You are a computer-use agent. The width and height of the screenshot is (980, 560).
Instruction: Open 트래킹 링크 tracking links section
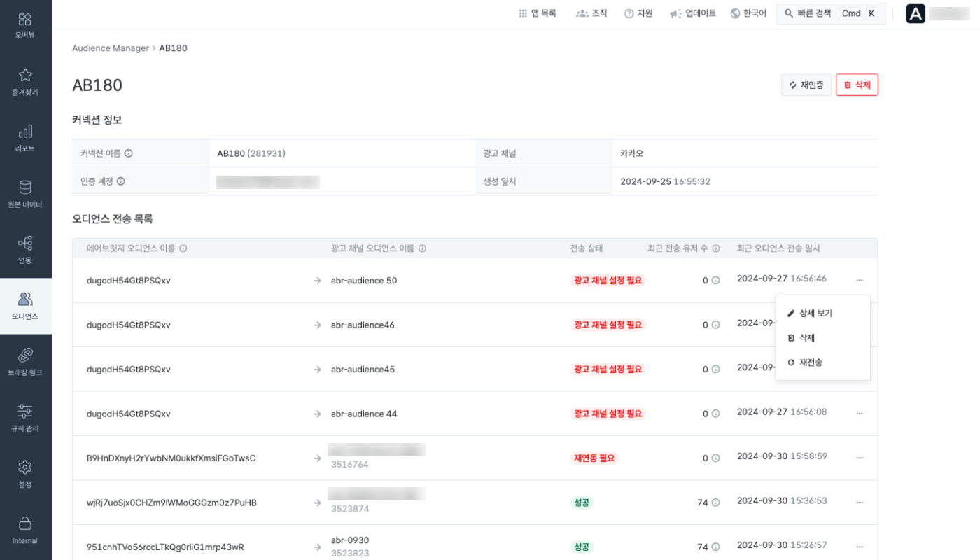(25, 362)
